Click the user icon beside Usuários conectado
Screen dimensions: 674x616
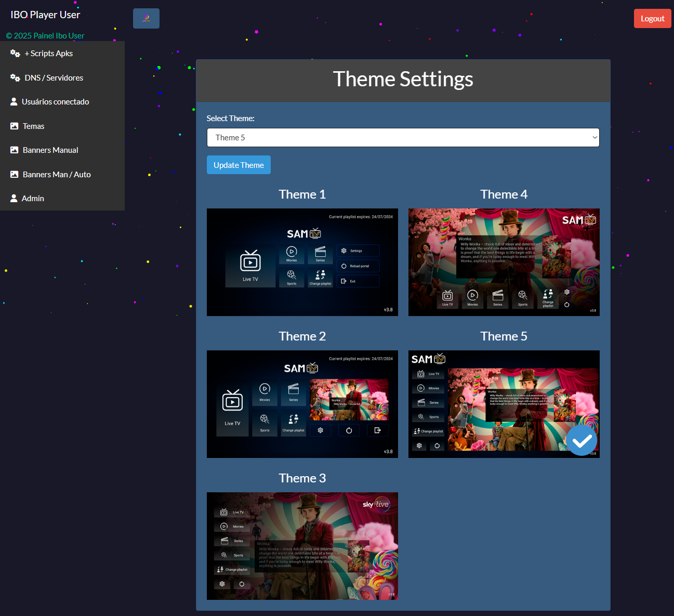(x=14, y=102)
